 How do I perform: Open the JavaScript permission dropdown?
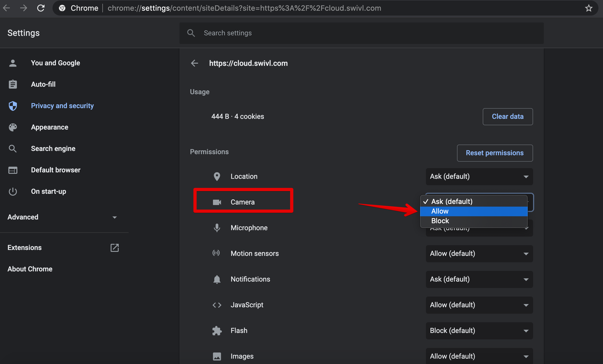(x=479, y=305)
